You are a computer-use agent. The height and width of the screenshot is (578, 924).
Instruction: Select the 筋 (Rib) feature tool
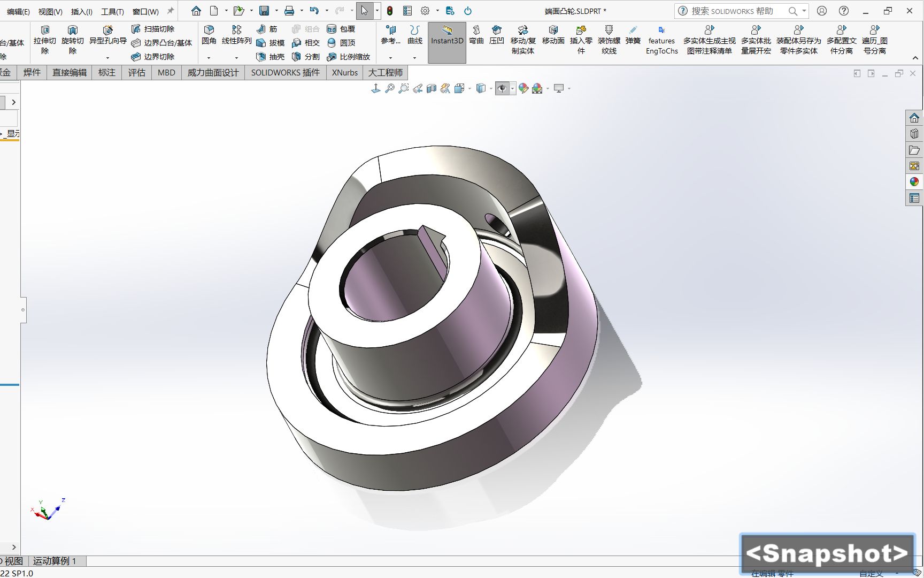(x=268, y=29)
